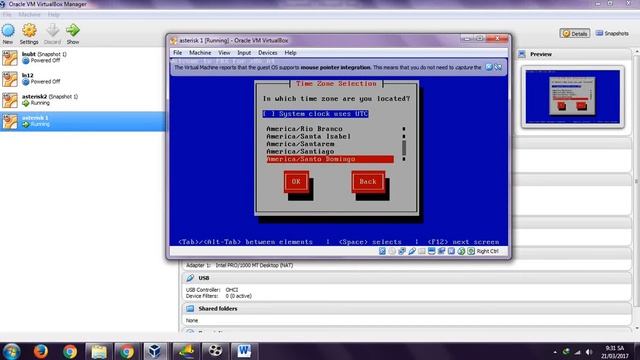The width and height of the screenshot is (640, 360).
Task: Collapse the USB section header
Action: pos(407,278)
